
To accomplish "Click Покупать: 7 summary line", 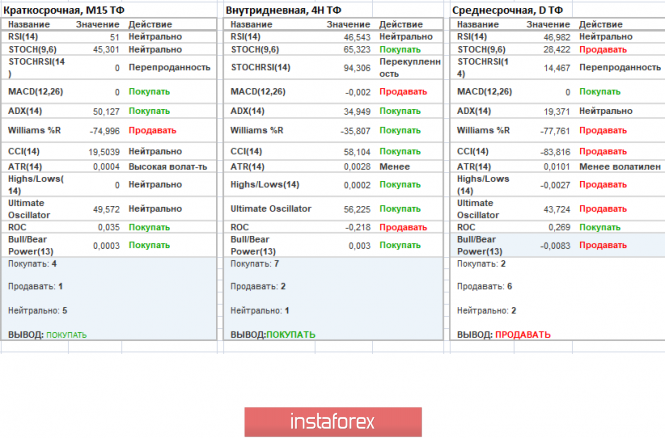I will click(254, 264).
